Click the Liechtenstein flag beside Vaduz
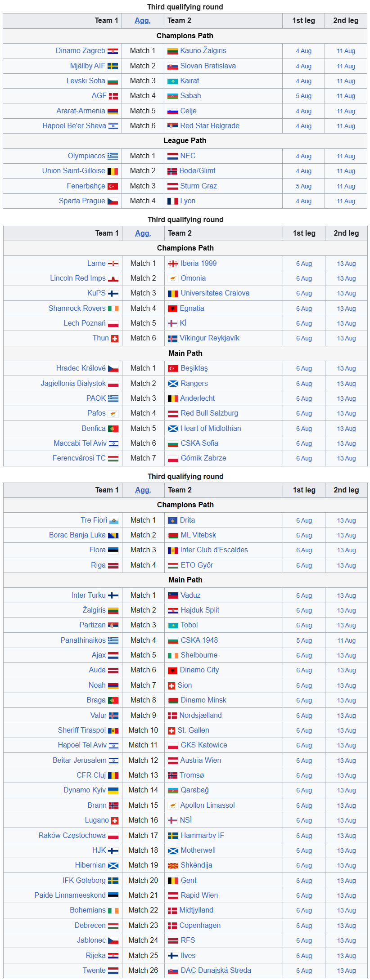 (x=173, y=595)
